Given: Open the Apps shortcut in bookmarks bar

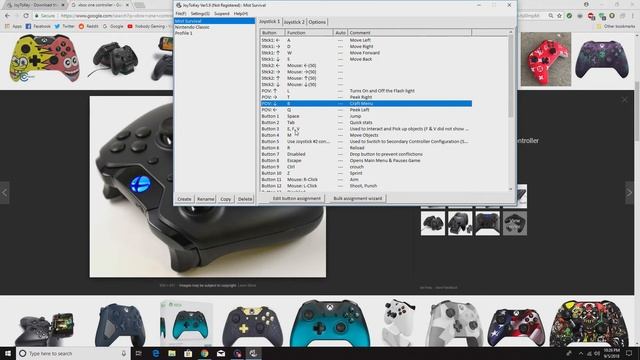Looking at the screenshot, I should coord(13,26).
